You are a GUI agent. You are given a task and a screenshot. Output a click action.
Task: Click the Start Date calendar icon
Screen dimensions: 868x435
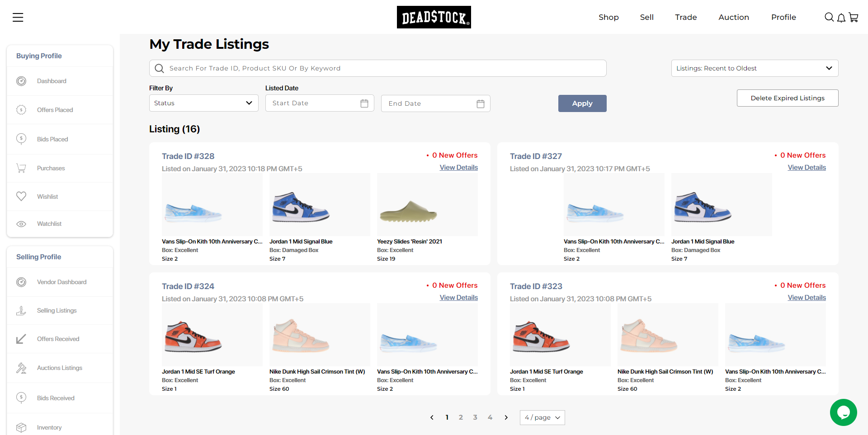364,103
